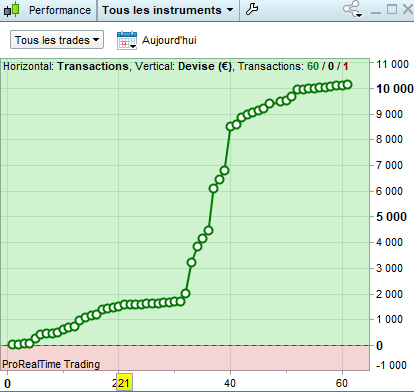
Task: Open the calendar date picker icon
Action: coord(127,40)
